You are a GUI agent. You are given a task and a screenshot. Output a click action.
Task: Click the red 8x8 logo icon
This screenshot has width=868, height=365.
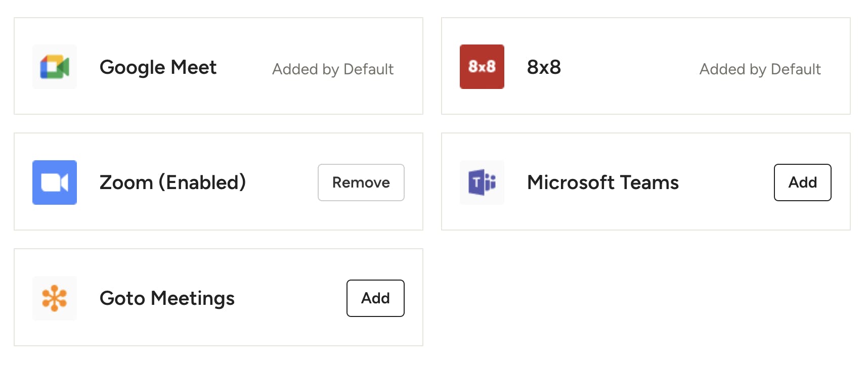click(x=482, y=67)
